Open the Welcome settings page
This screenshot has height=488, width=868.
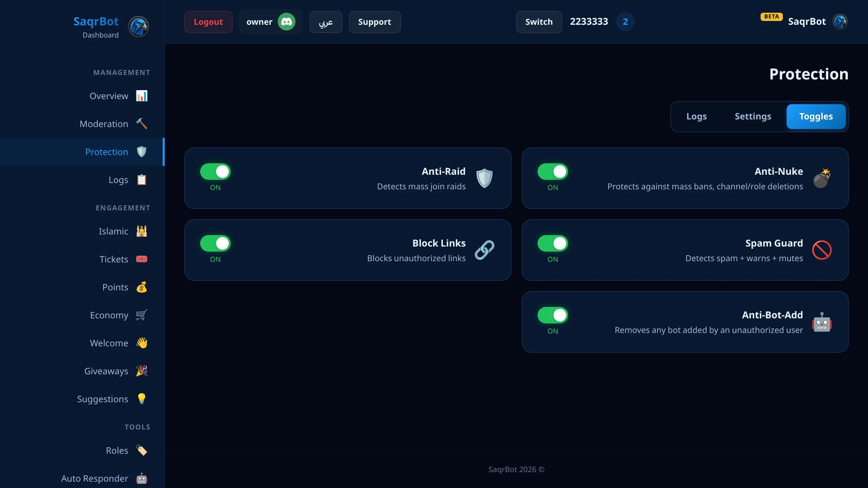(82, 343)
